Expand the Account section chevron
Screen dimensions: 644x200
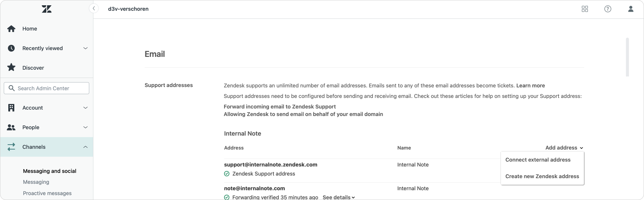pos(85,108)
